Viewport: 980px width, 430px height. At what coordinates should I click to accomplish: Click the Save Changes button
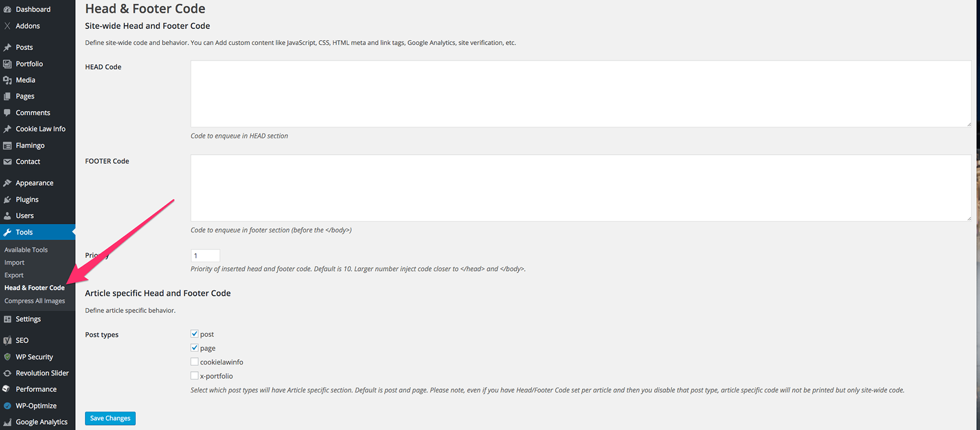[110, 418]
